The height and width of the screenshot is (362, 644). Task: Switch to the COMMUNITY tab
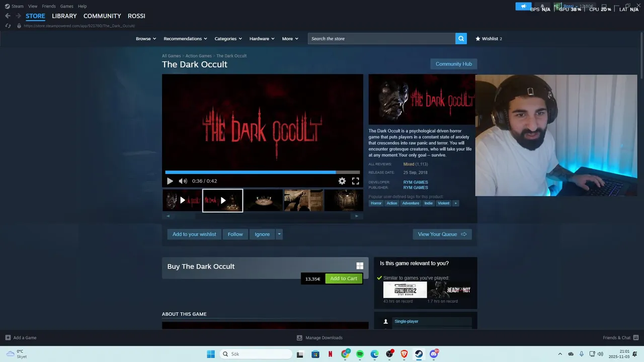102,16
